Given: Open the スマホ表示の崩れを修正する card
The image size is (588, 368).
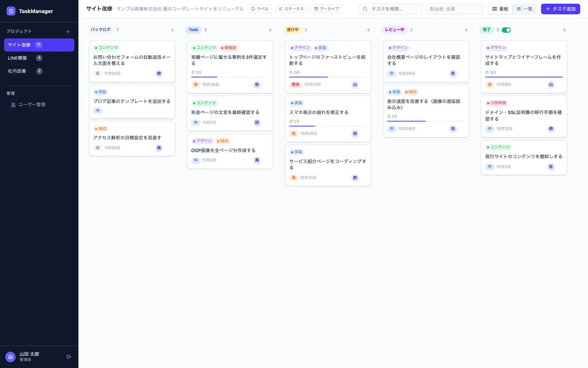Looking at the screenshot, I should point(328,118).
